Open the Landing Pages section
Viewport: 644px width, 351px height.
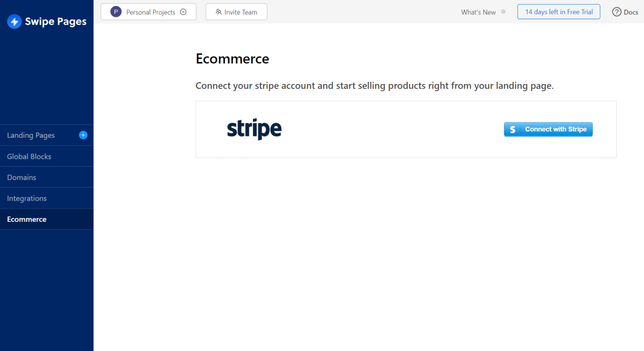[x=31, y=135]
